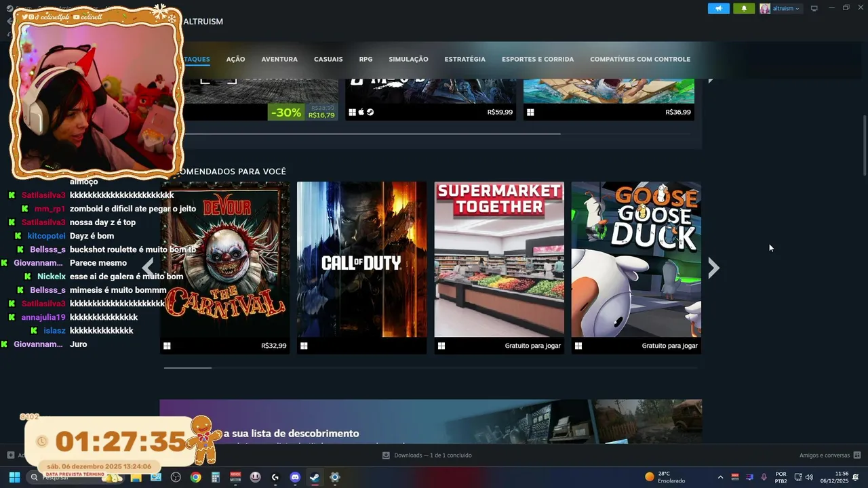Image resolution: width=868 pixels, height=488 pixels.
Task: Click the macOS platform icon on R$59,99 card
Action: coord(361,112)
